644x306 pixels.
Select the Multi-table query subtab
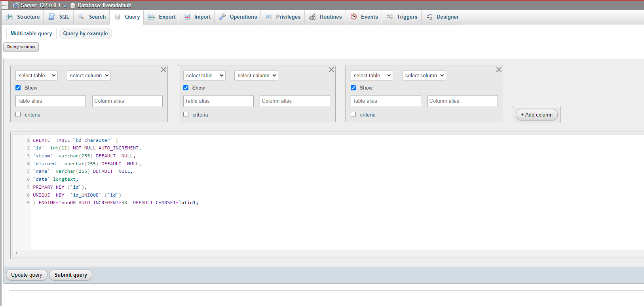pos(31,33)
